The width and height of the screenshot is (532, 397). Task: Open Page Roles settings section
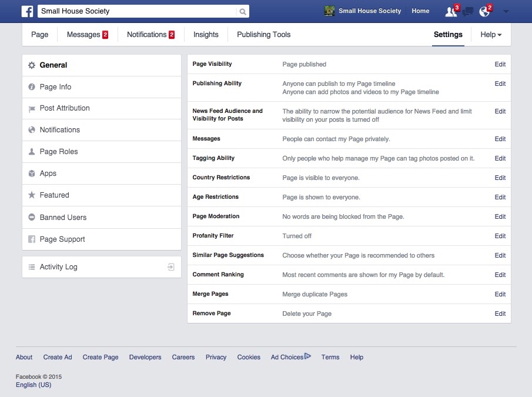coord(102,152)
